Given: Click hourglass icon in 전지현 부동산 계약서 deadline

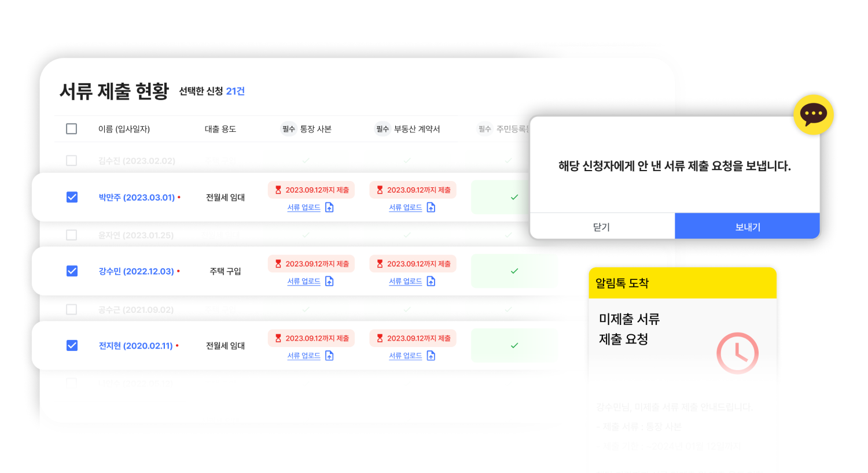Looking at the screenshot, I should tap(380, 338).
